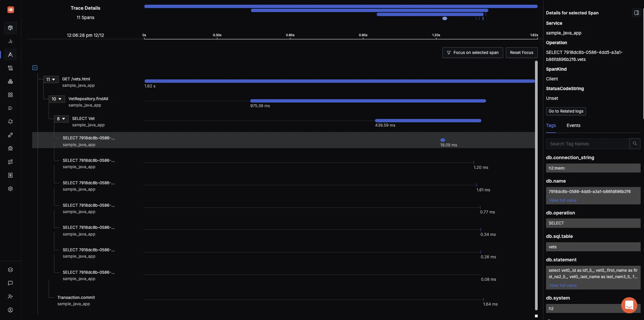
Task: Switch to the Events tab
Action: tap(573, 125)
